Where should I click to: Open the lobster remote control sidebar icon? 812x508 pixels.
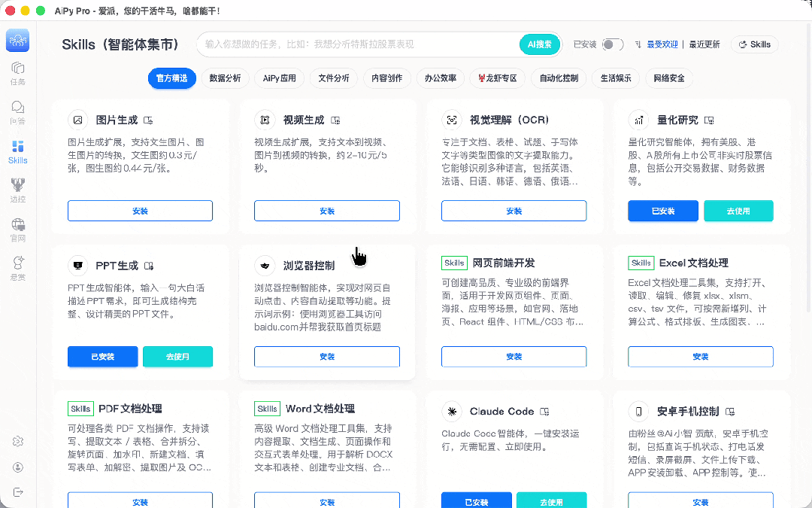[17, 190]
